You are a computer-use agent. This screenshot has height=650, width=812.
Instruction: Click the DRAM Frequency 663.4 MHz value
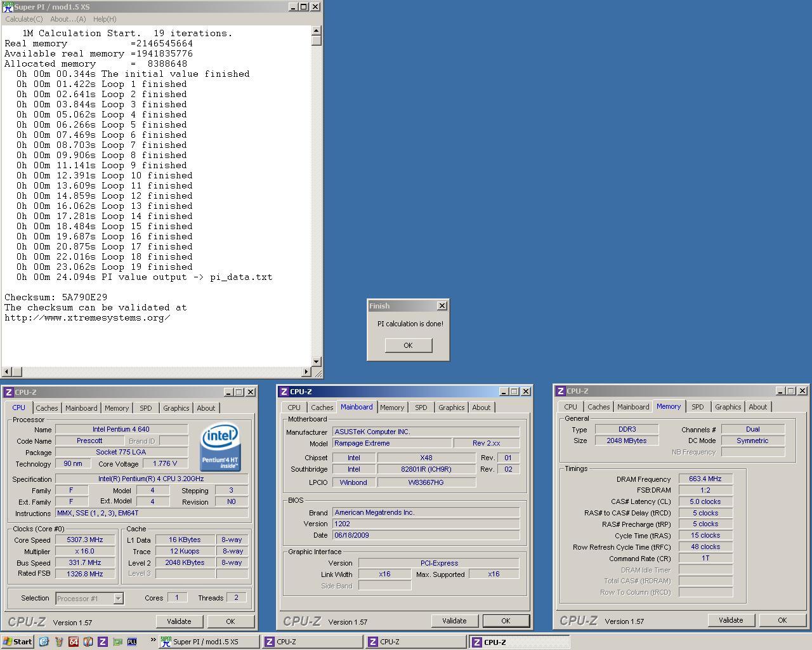[705, 479]
